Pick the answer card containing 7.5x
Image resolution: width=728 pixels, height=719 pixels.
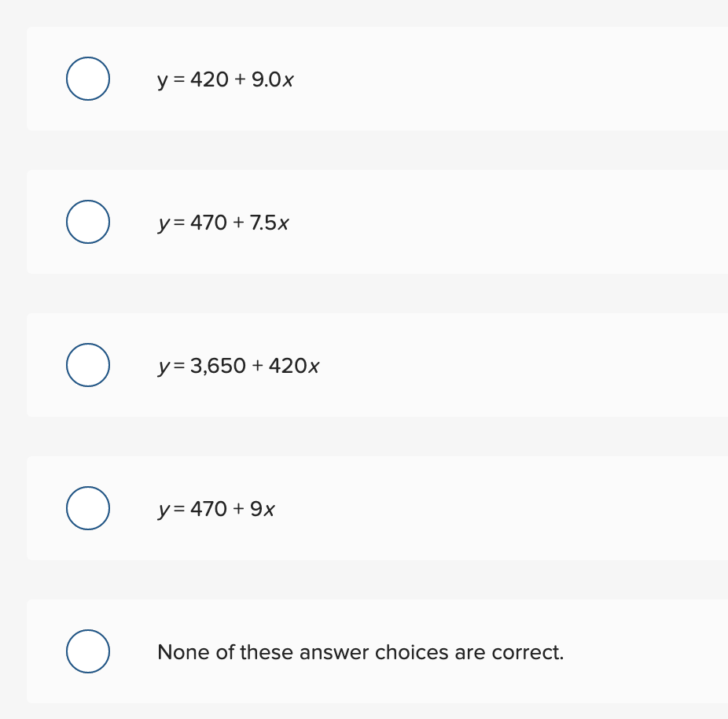(377, 222)
